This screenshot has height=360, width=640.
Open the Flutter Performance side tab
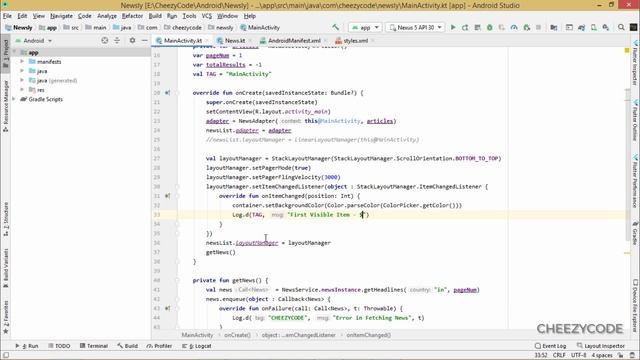point(635,181)
